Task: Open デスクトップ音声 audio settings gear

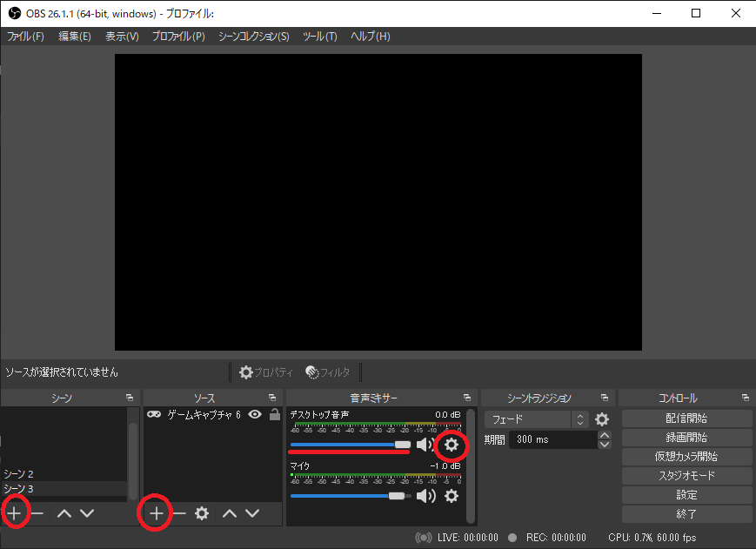Action: click(x=452, y=445)
